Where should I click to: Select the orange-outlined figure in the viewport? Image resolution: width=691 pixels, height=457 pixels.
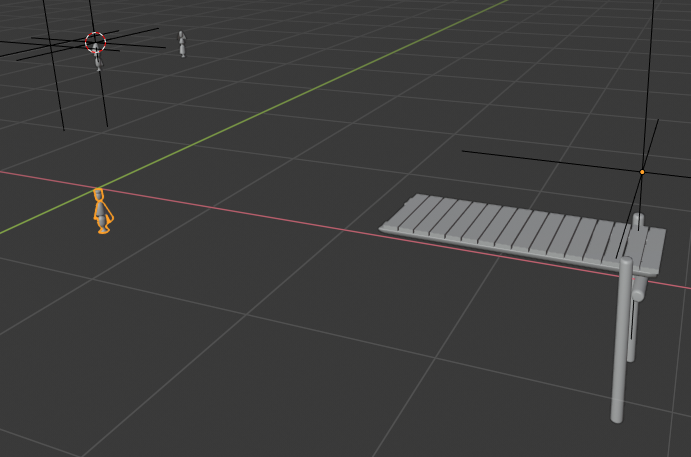click(102, 211)
